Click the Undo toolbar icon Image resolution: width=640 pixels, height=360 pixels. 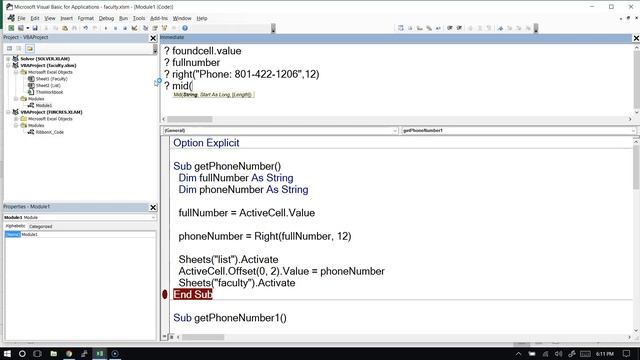85,28
